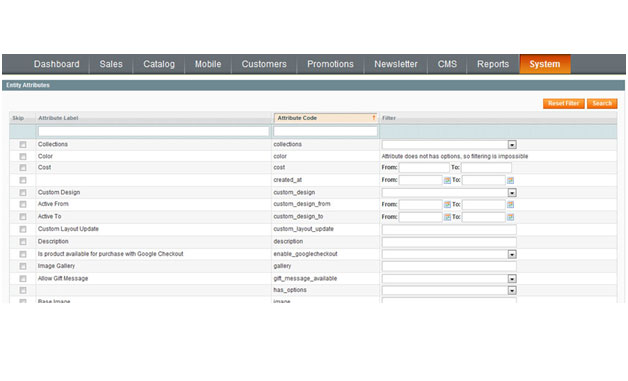Open From calendar for custom_design_from
Viewport: 628px width, 381px height.
[447, 205]
